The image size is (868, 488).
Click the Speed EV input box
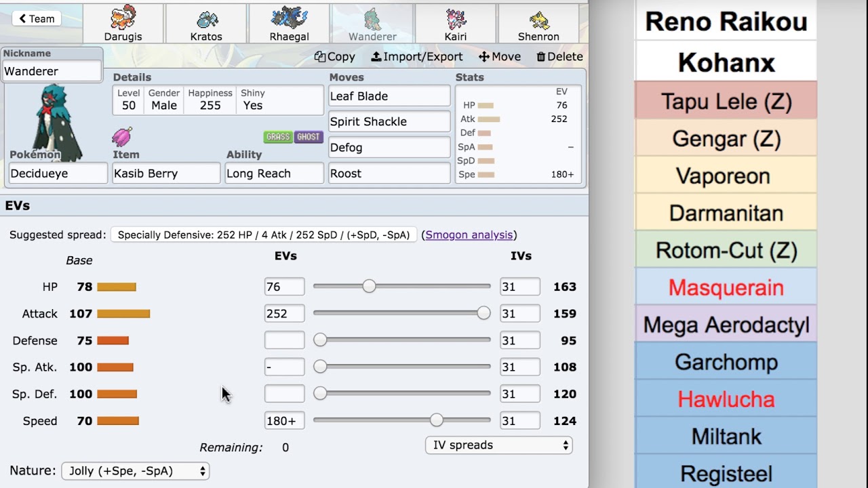point(284,421)
